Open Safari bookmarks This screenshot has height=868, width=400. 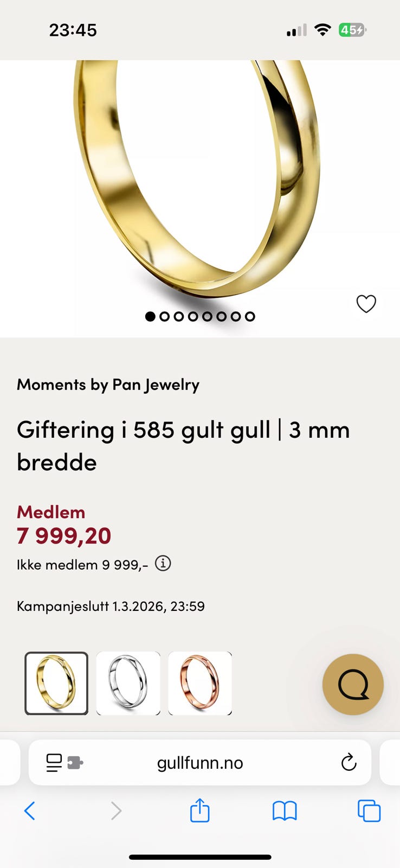coord(285,811)
